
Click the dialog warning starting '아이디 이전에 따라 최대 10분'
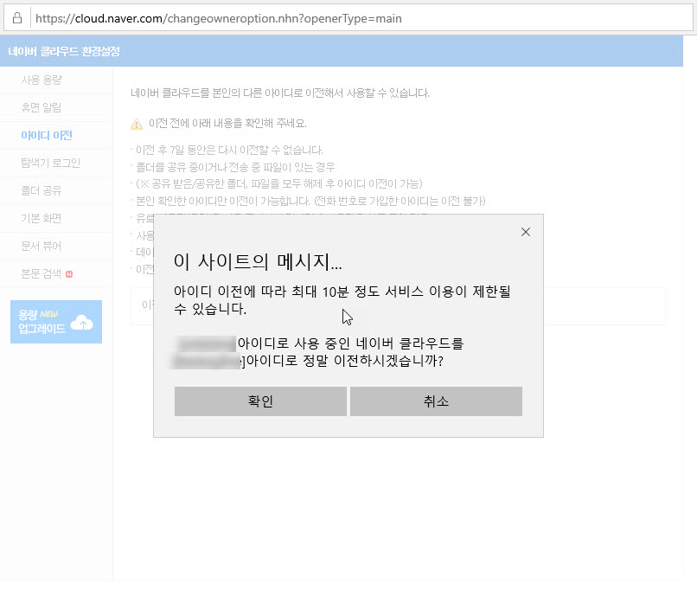tap(342, 300)
